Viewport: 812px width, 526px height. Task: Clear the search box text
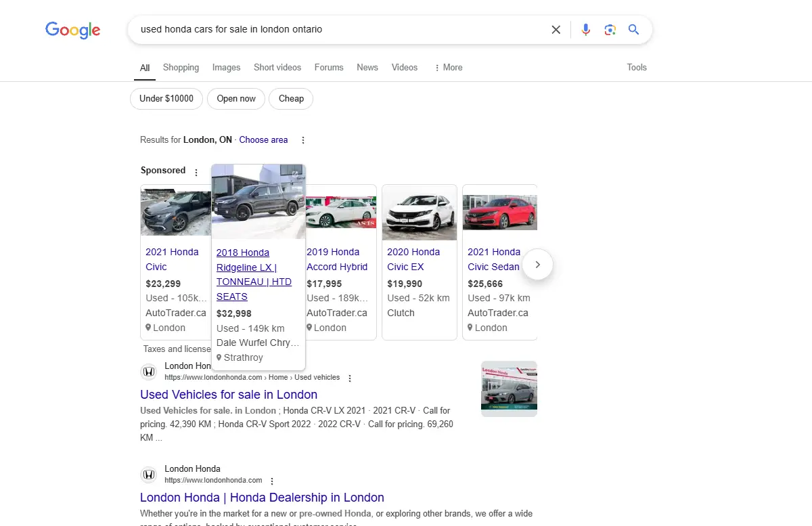[x=556, y=30]
